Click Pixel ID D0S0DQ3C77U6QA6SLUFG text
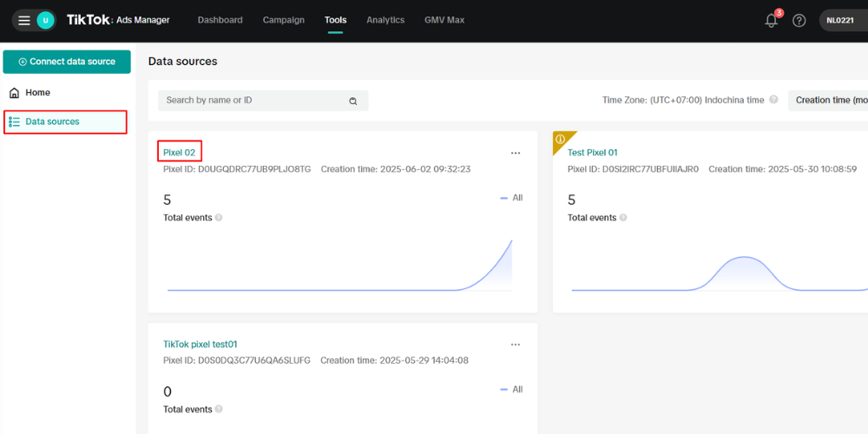The width and height of the screenshot is (868, 434). tap(237, 360)
